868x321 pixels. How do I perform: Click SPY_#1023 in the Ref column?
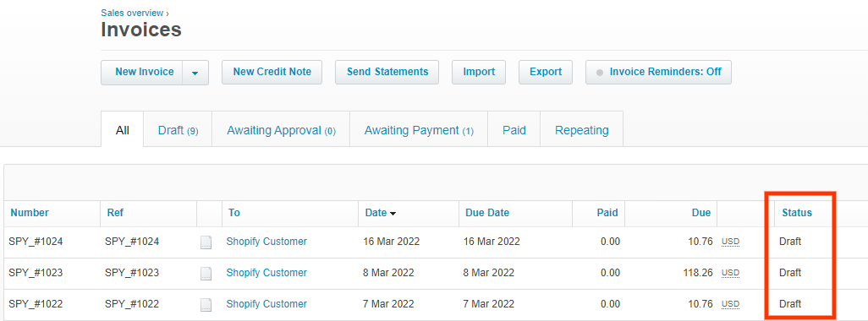(x=132, y=272)
